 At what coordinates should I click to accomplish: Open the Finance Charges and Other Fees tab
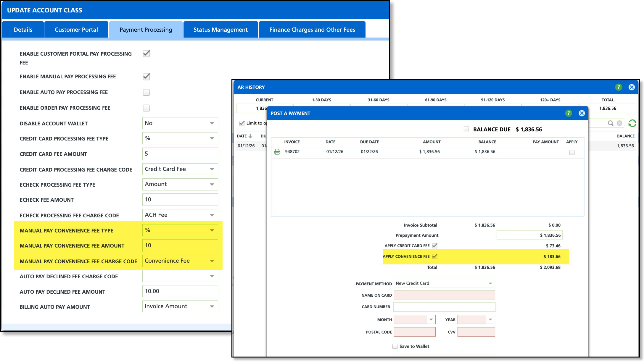point(312,30)
